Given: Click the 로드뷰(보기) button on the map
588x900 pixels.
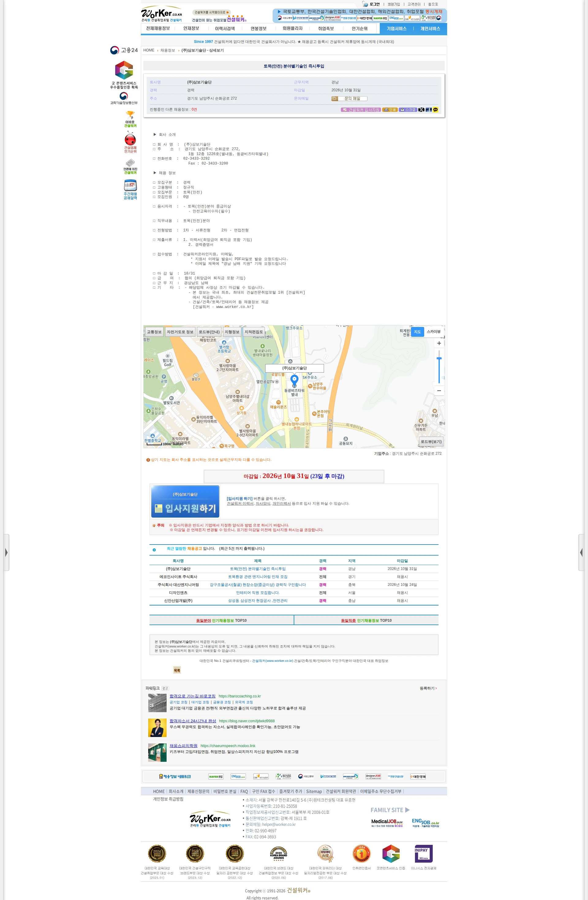Looking at the screenshot, I should click(x=431, y=441).
